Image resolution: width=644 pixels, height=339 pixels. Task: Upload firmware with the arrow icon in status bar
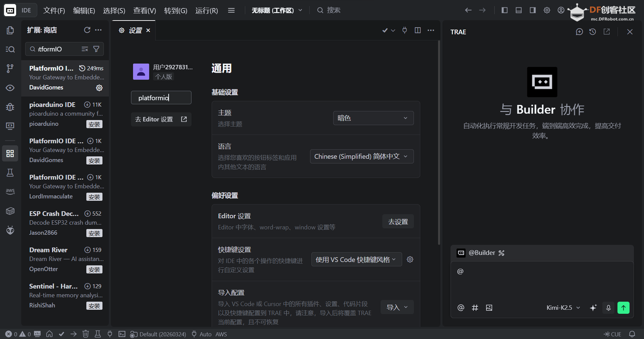pos(73,333)
